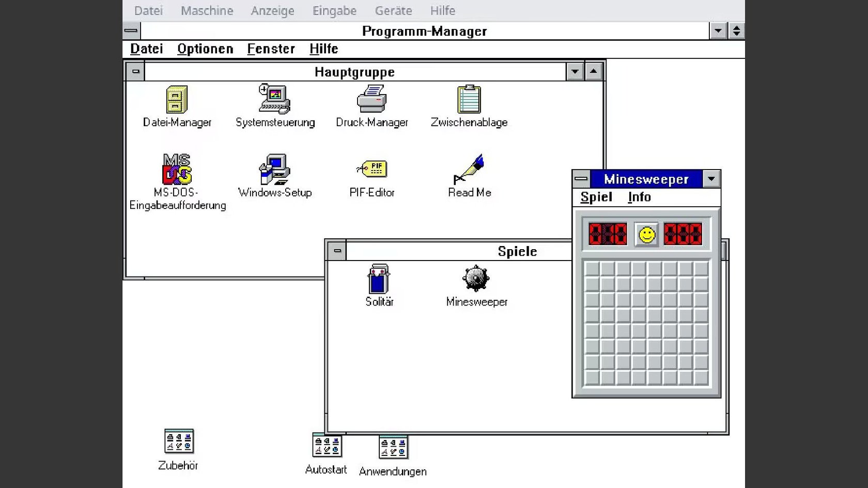Open the Fenster menu in Programm-Manager
Screen dimensions: 868x488
click(x=271, y=49)
